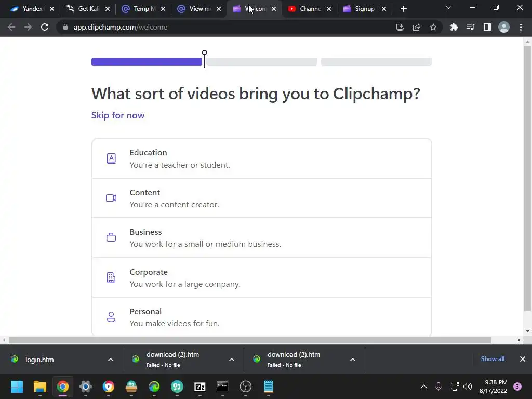
Task: Choose Content creator option
Action: pos(262,198)
